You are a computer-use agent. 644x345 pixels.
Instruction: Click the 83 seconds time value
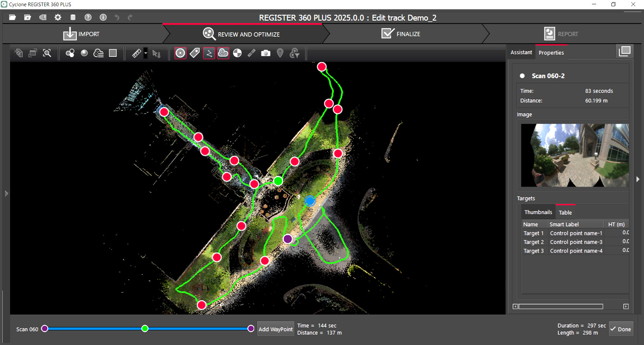pyautogui.click(x=599, y=91)
